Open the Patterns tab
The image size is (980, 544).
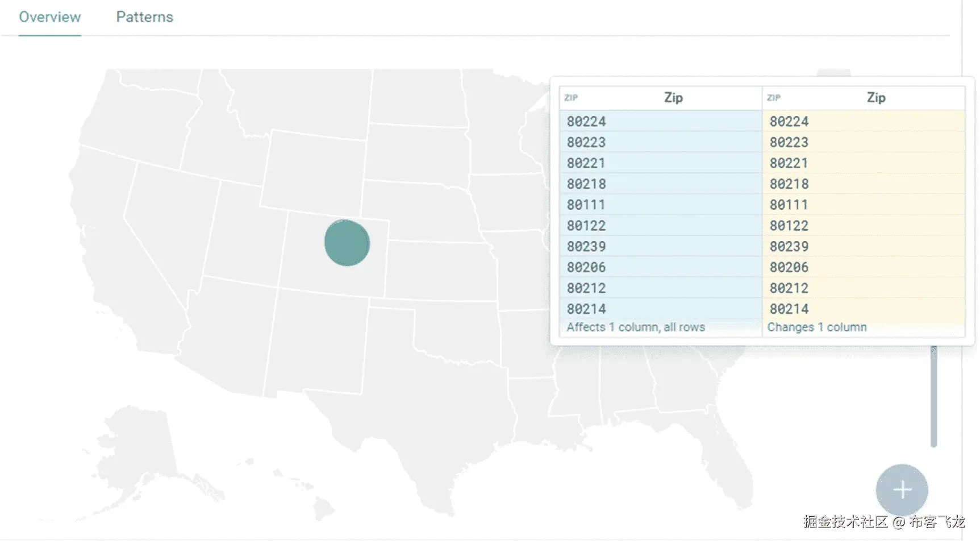[144, 17]
